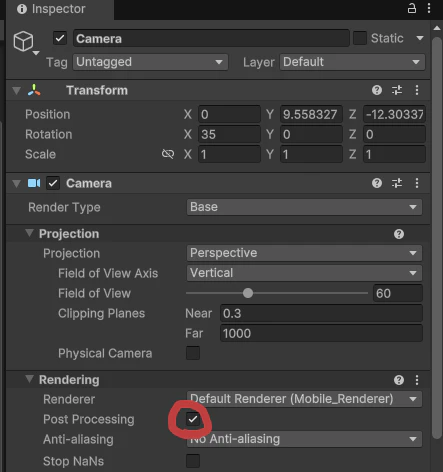Open the Field of View Axis dropdown
Screen dimensions: 443x472
click(x=304, y=273)
